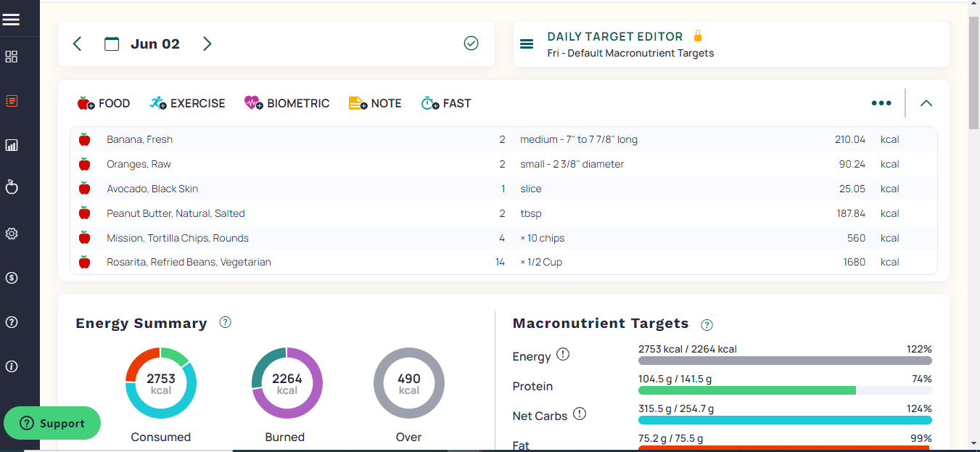Open the Diary icon in sidebar

pyautogui.click(x=12, y=101)
